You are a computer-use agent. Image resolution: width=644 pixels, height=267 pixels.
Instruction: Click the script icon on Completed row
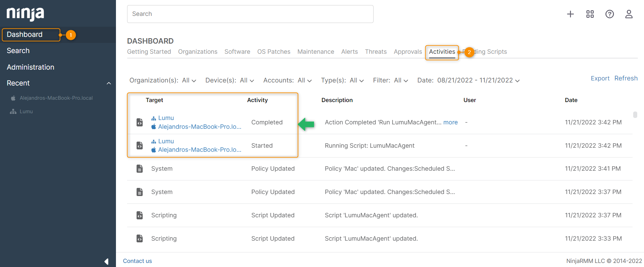(140, 122)
